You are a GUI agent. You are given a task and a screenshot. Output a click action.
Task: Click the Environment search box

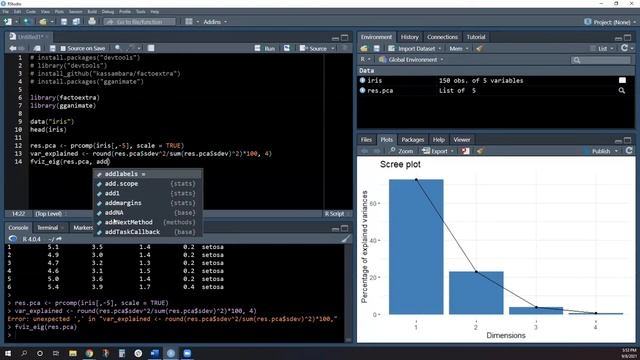click(600, 60)
